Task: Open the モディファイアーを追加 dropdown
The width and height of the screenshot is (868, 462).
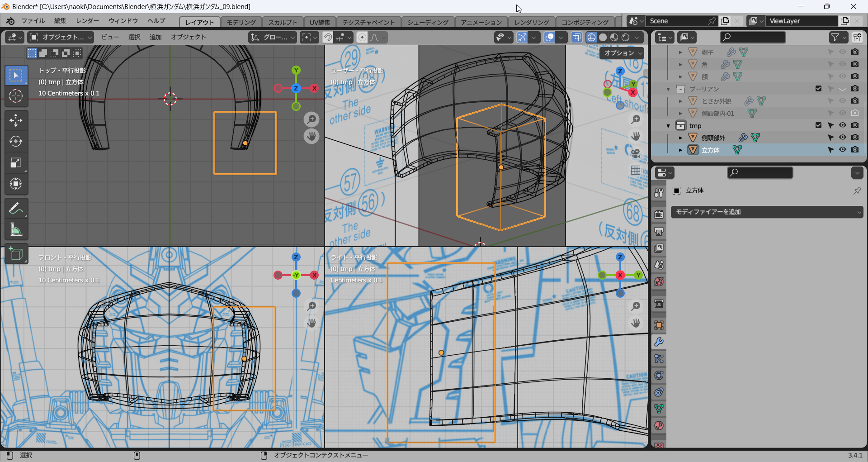Action: coord(766,212)
